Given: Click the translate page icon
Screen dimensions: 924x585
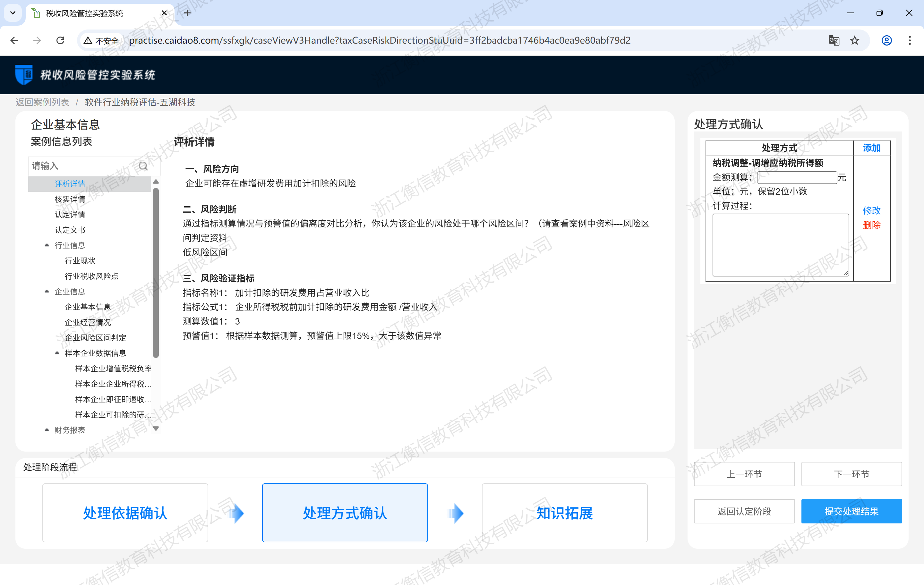Looking at the screenshot, I should point(834,40).
